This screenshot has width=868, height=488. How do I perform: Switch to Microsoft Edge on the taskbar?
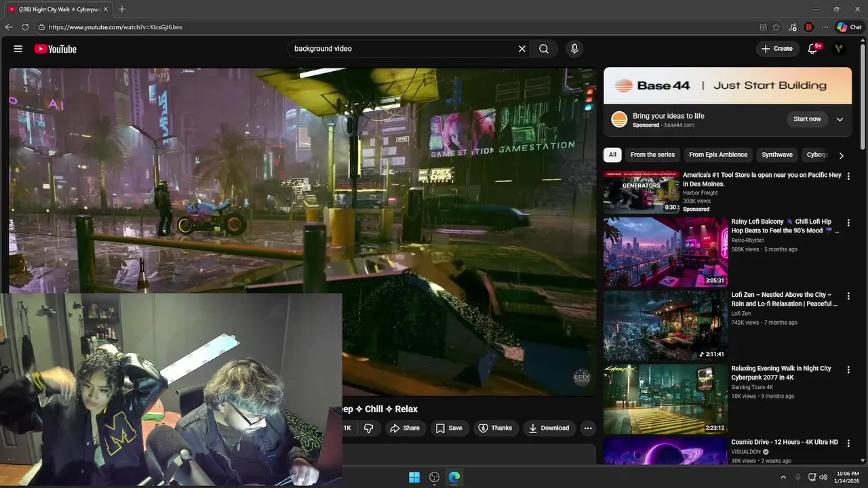(454, 477)
